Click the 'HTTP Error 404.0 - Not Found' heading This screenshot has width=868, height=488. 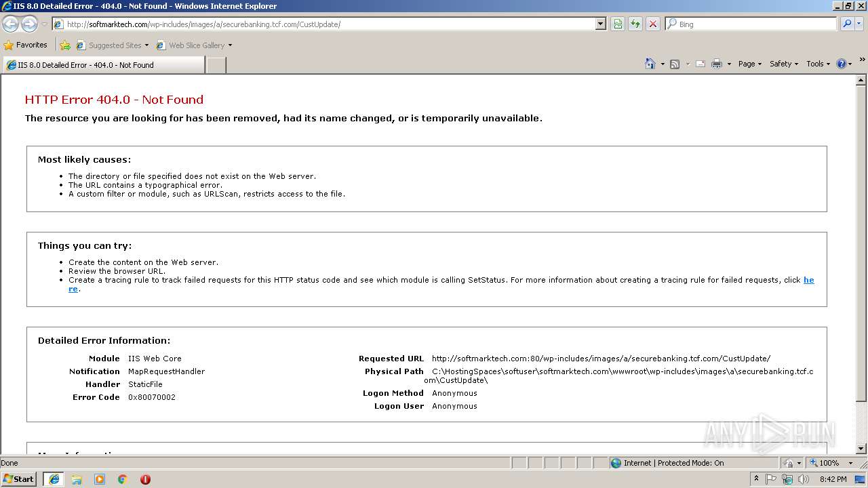[x=114, y=100]
